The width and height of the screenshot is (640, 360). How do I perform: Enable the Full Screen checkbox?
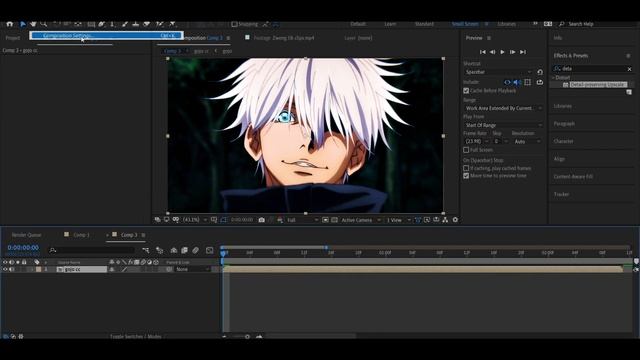pos(466,150)
